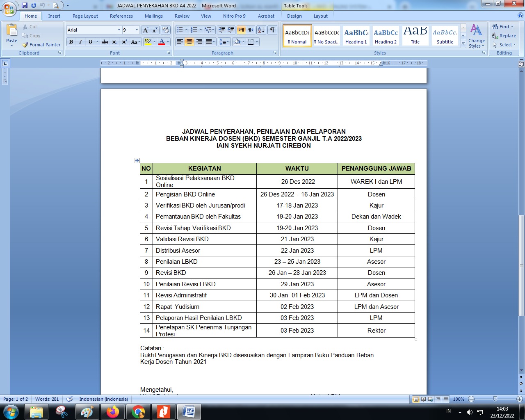Click the table move handle
This screenshot has height=420, width=525.
click(137, 160)
